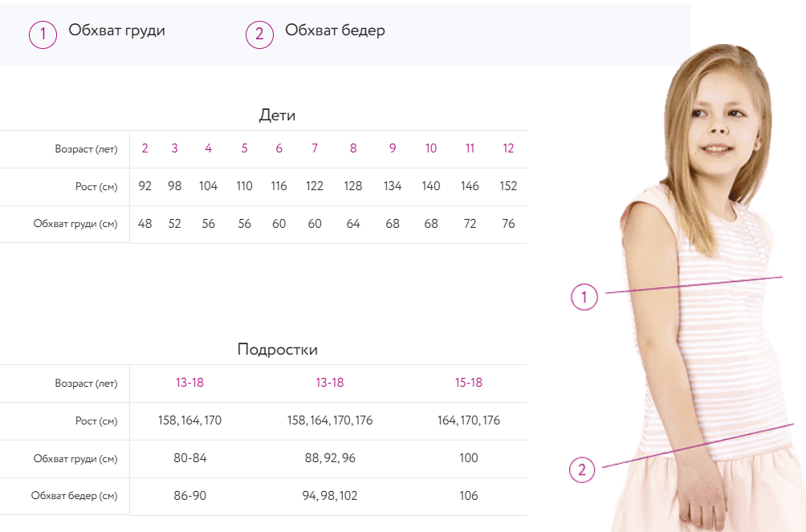Click Рост (см) label in the Подростки table
Screen dimensions: 806x532
pos(96,421)
